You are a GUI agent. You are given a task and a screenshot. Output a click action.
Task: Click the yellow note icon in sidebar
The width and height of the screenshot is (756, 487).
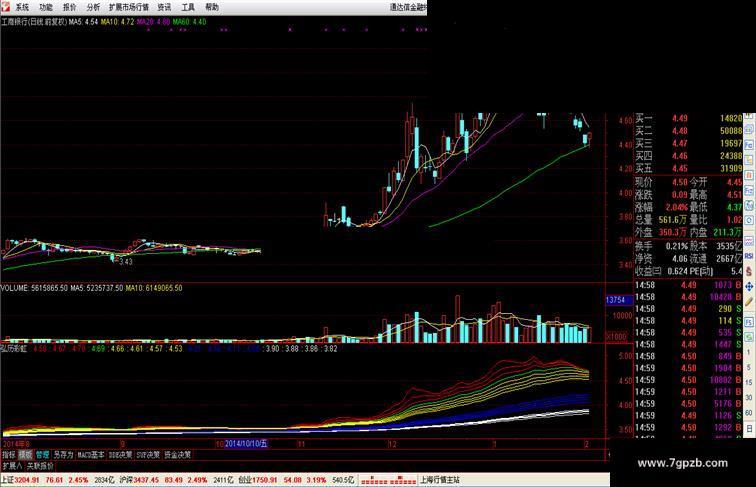coord(749,160)
